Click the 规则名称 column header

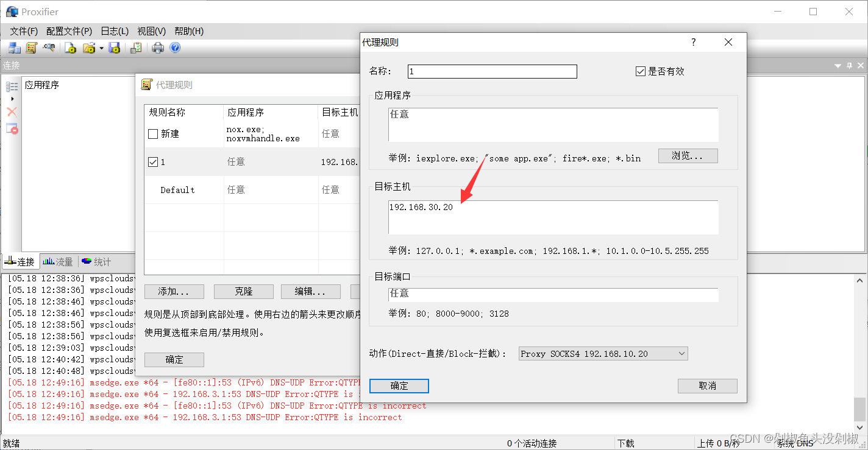pyautogui.click(x=184, y=113)
